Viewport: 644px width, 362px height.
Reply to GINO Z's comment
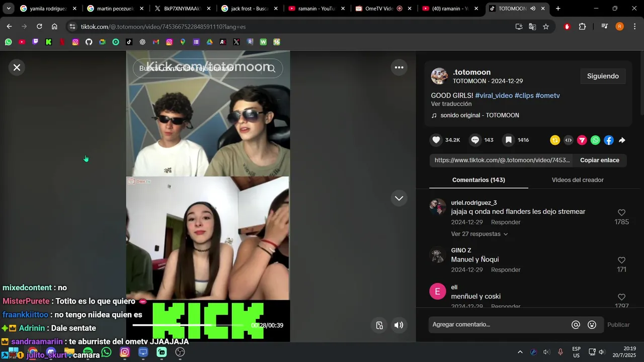point(506,270)
